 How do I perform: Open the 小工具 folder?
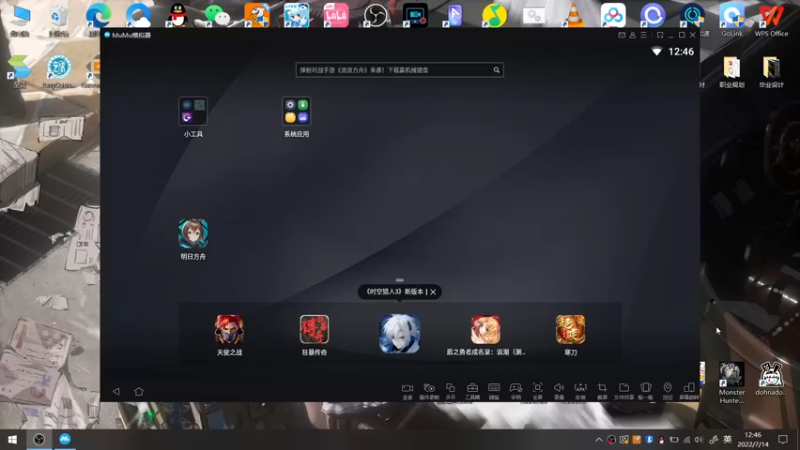coord(193,111)
